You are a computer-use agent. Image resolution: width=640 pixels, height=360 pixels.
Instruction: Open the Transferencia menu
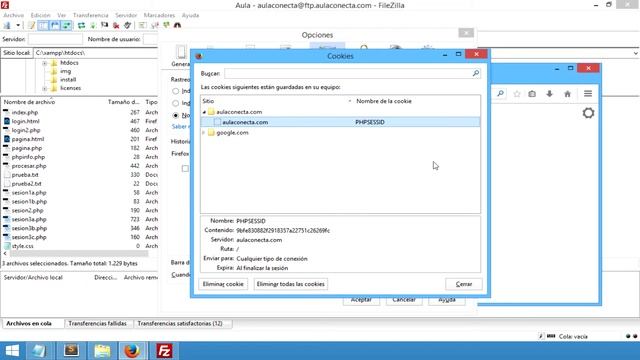[x=91, y=15]
